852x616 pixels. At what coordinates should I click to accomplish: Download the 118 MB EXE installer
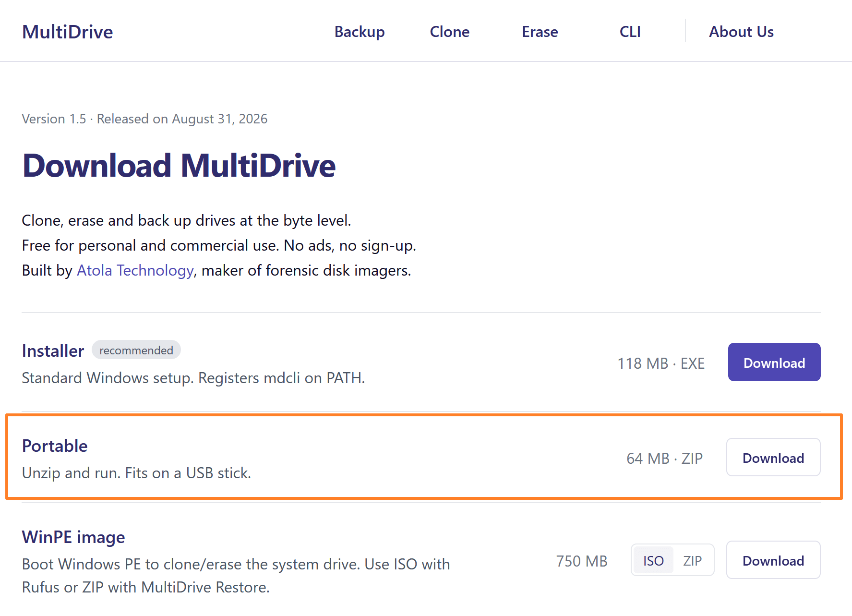(774, 362)
